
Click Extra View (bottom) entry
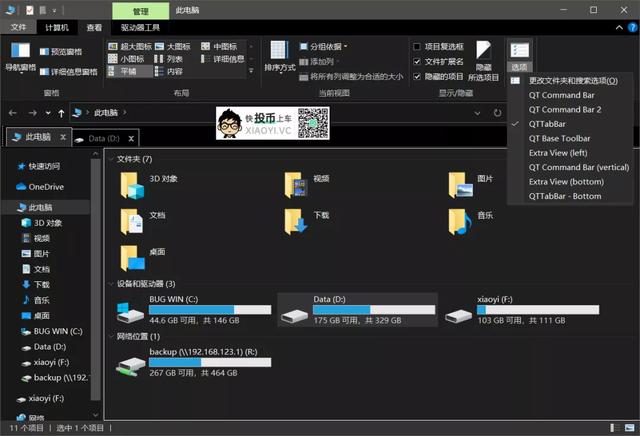pos(569,182)
